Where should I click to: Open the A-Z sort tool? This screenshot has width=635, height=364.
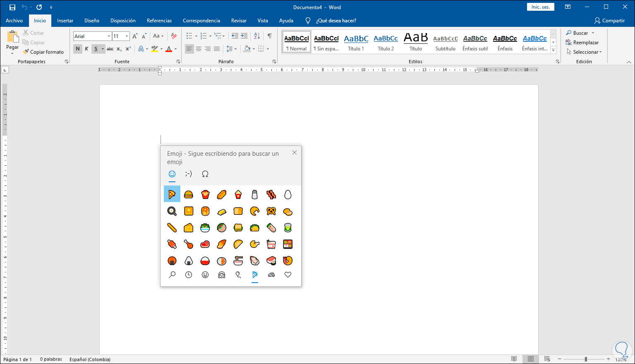(256, 36)
